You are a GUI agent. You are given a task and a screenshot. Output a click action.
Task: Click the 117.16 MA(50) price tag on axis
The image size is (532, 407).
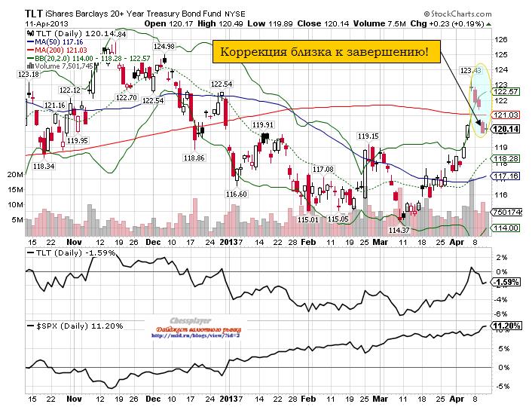[x=504, y=176]
